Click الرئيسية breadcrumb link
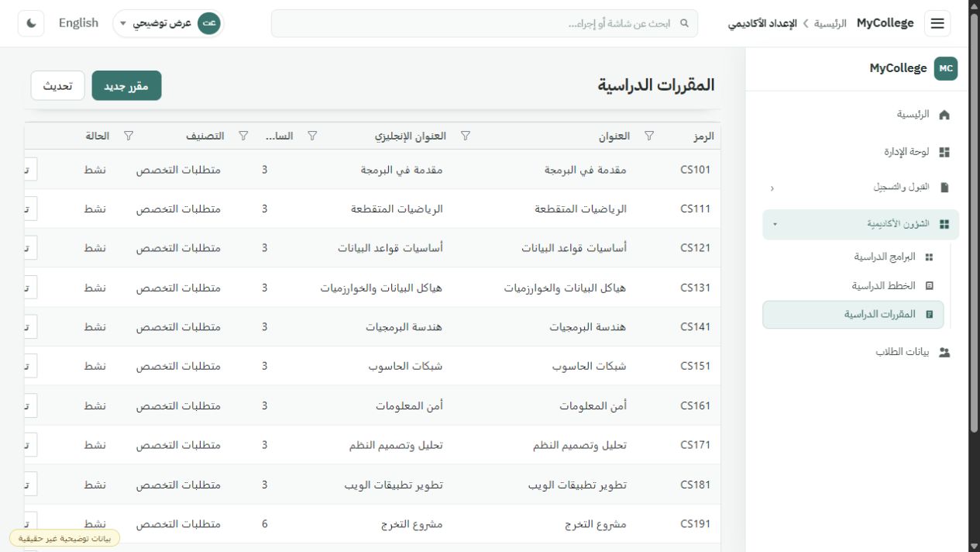 coord(830,23)
